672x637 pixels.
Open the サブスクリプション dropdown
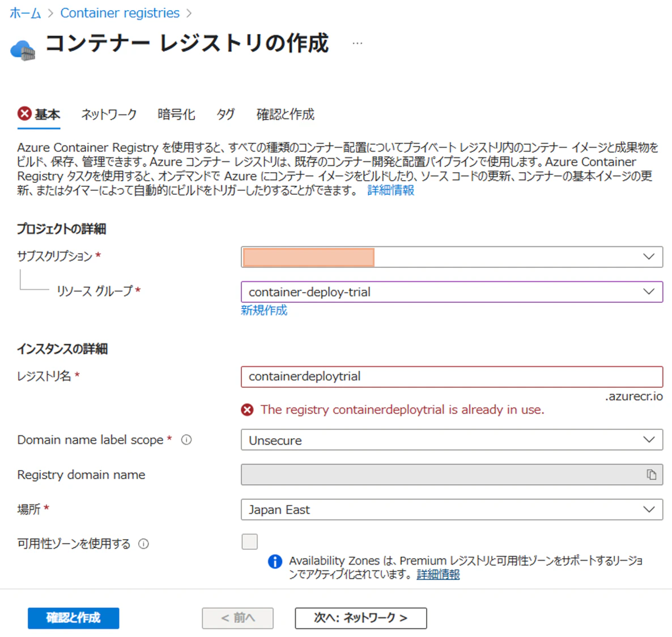(452, 256)
